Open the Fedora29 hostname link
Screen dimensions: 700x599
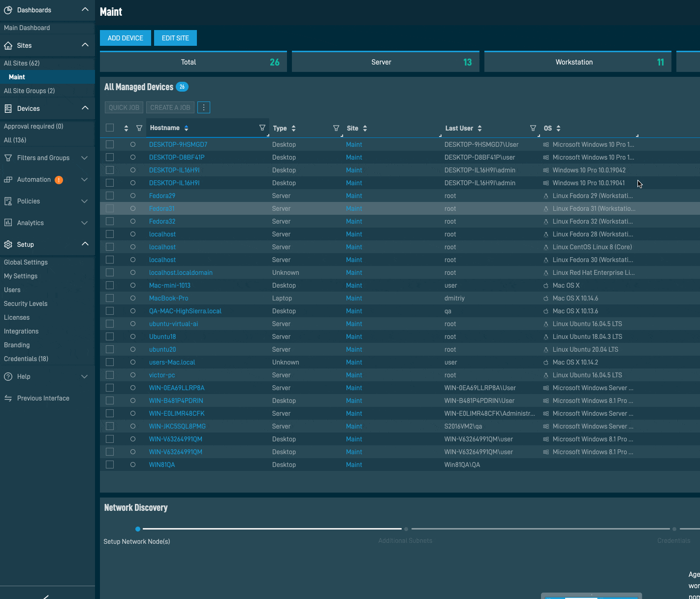pos(162,196)
